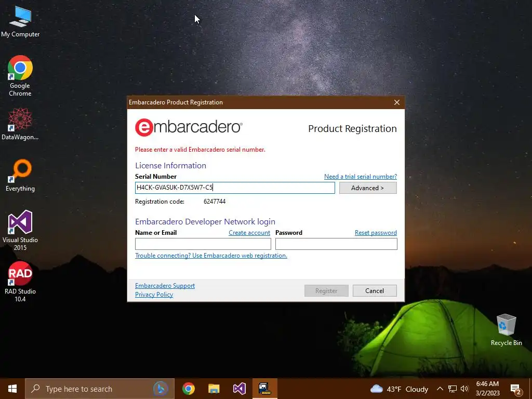Click the Register button

[326, 291]
